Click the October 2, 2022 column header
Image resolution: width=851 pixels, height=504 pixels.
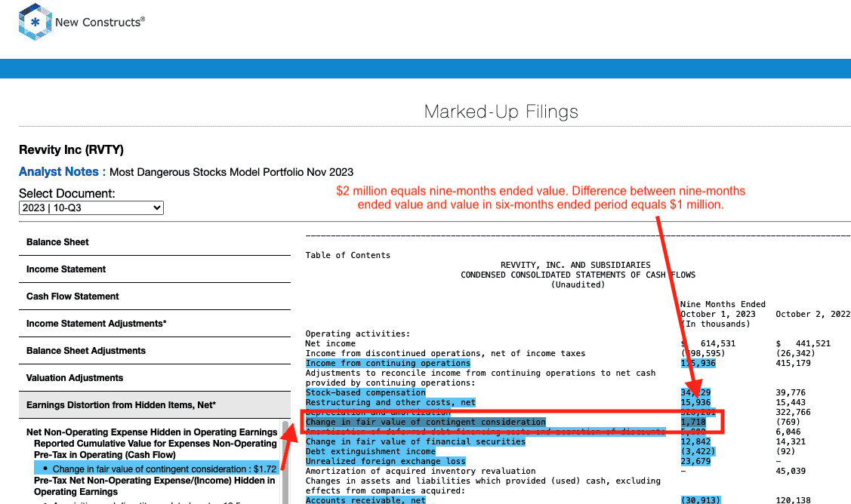click(812, 314)
